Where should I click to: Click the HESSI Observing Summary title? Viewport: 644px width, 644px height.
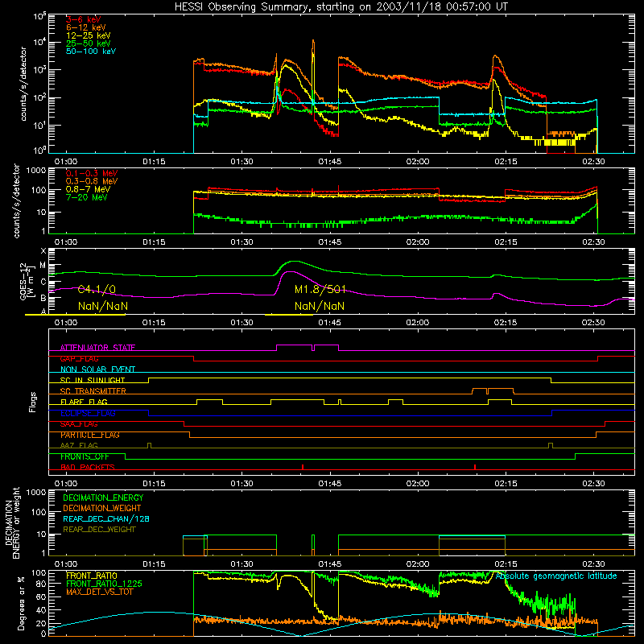click(341, 6)
